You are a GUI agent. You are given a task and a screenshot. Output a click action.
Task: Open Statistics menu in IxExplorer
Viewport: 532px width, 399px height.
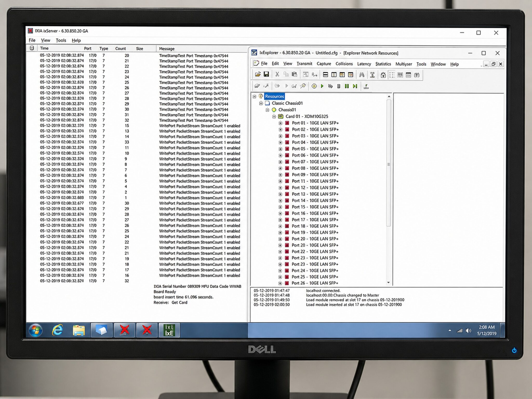383,64
